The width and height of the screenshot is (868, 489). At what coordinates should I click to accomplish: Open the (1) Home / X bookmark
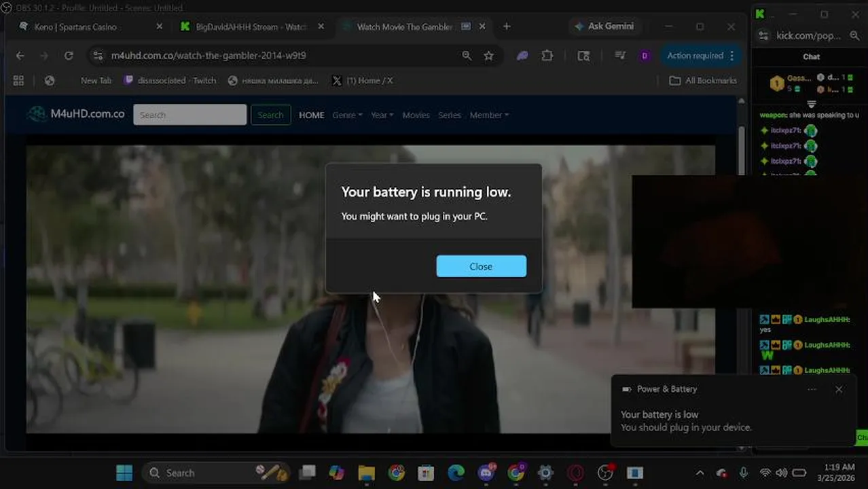[x=363, y=80]
